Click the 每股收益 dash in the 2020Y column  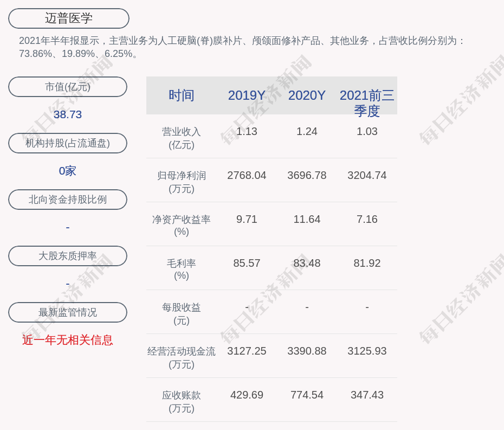click(x=307, y=307)
